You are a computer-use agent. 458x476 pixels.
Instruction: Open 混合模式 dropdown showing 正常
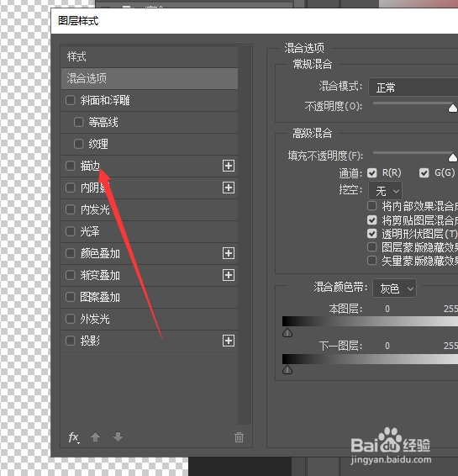pyautogui.click(x=413, y=87)
